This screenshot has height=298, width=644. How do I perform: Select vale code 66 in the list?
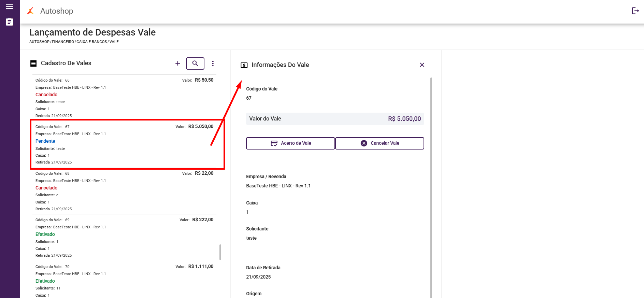point(124,98)
